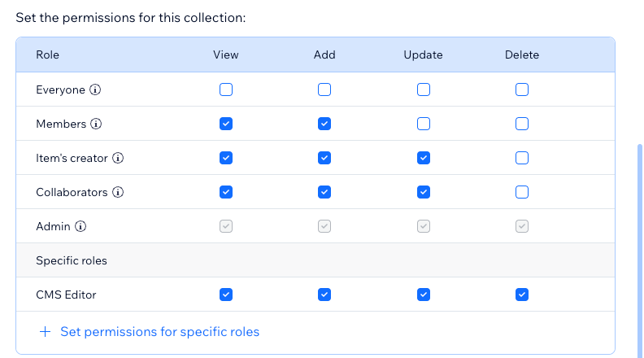Allow Delete for Item's creator
Screen dimensions: 644x358
coord(522,158)
